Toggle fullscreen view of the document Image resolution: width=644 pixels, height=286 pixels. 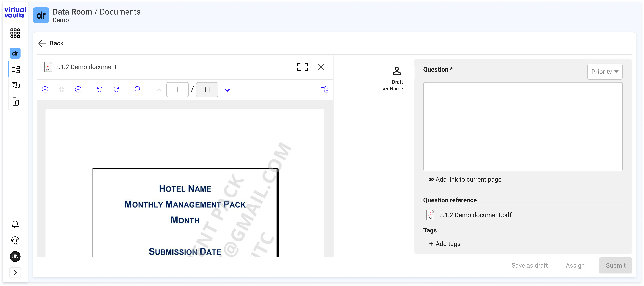pos(302,67)
